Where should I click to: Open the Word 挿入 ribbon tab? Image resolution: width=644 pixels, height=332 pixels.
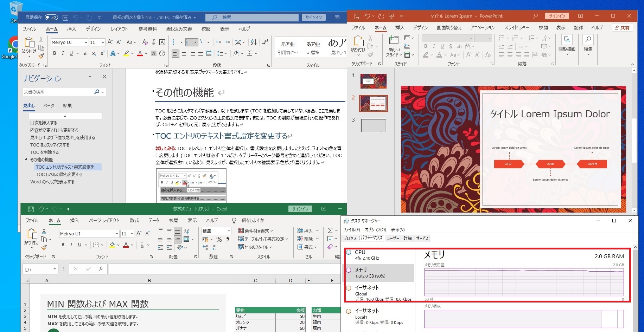tap(71, 29)
